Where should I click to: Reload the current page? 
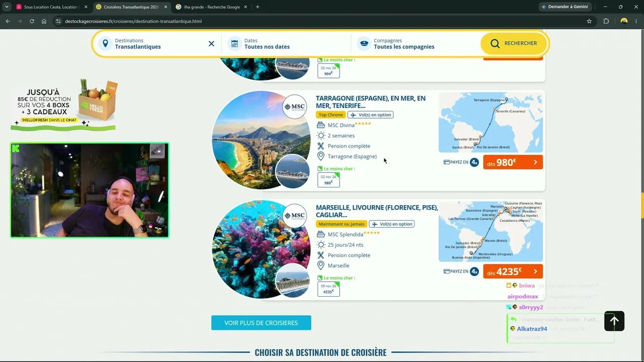point(32,21)
